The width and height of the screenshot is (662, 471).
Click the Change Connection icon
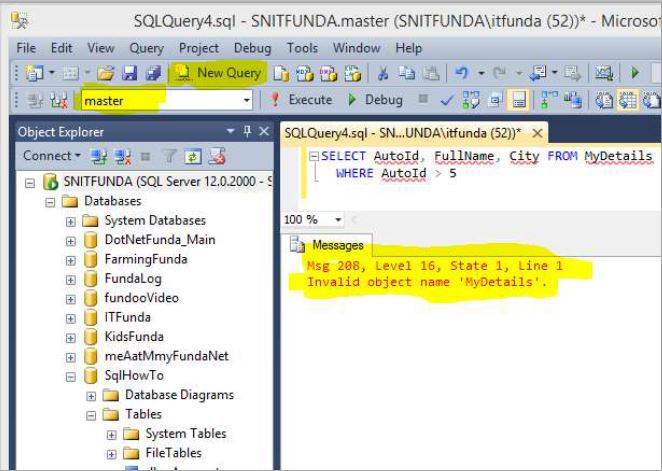click(x=59, y=100)
